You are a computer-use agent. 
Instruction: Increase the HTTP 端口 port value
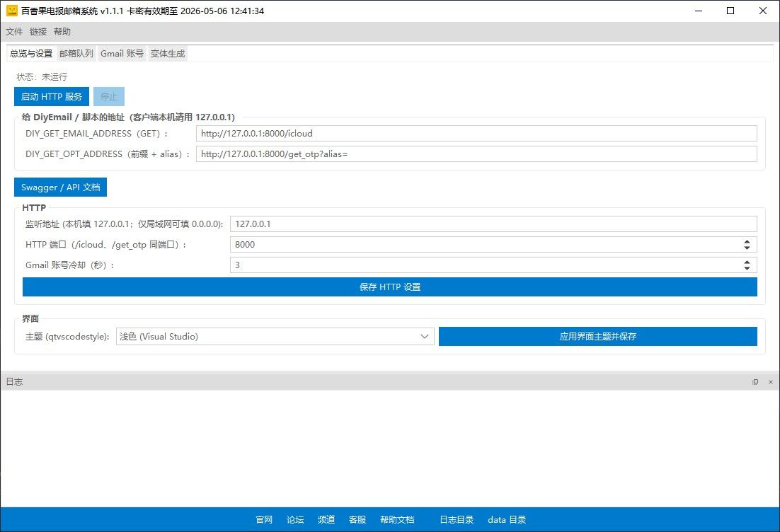pyautogui.click(x=747, y=241)
